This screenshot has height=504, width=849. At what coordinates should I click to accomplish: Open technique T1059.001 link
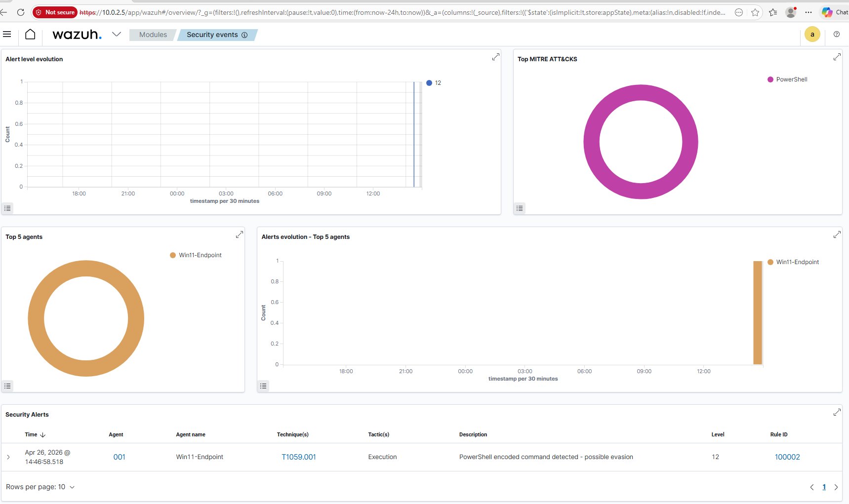(x=299, y=457)
